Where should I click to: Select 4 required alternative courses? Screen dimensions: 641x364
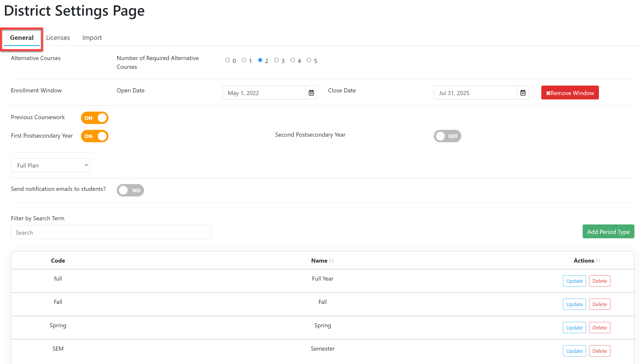[293, 60]
